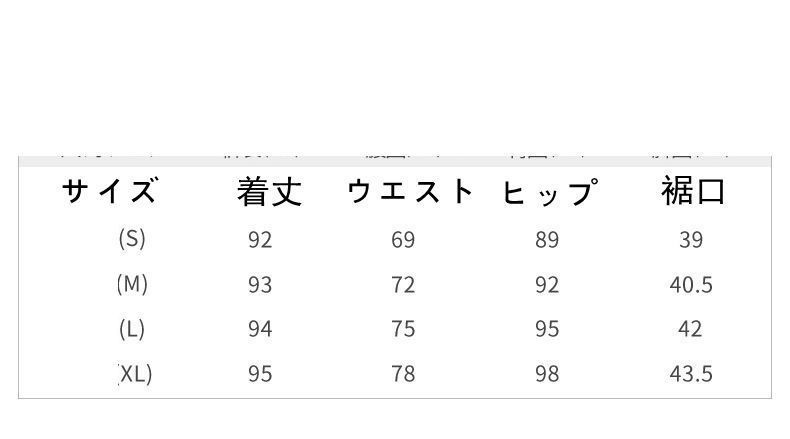Click the 裾口 column header
The height and width of the screenshot is (439, 790).
pyautogui.click(x=692, y=190)
